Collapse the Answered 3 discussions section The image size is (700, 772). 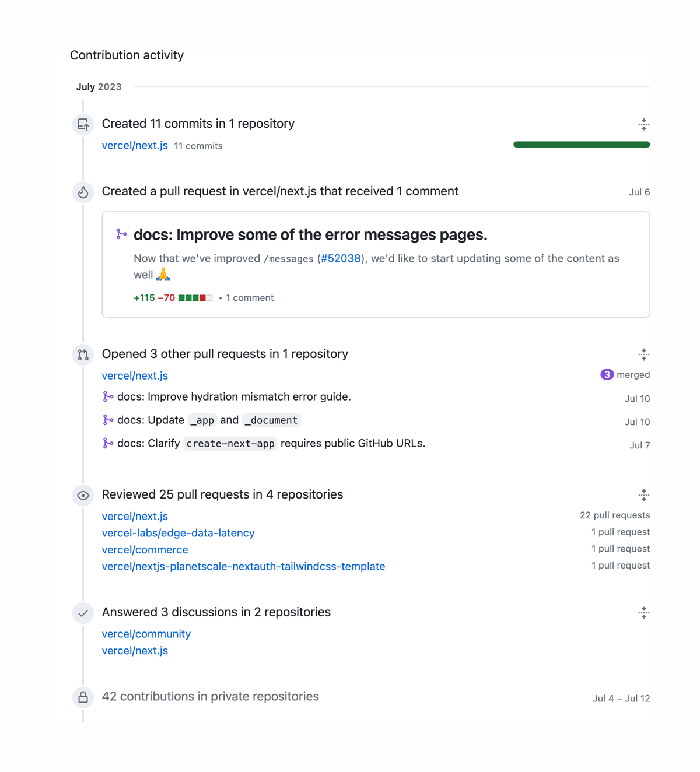point(643,613)
